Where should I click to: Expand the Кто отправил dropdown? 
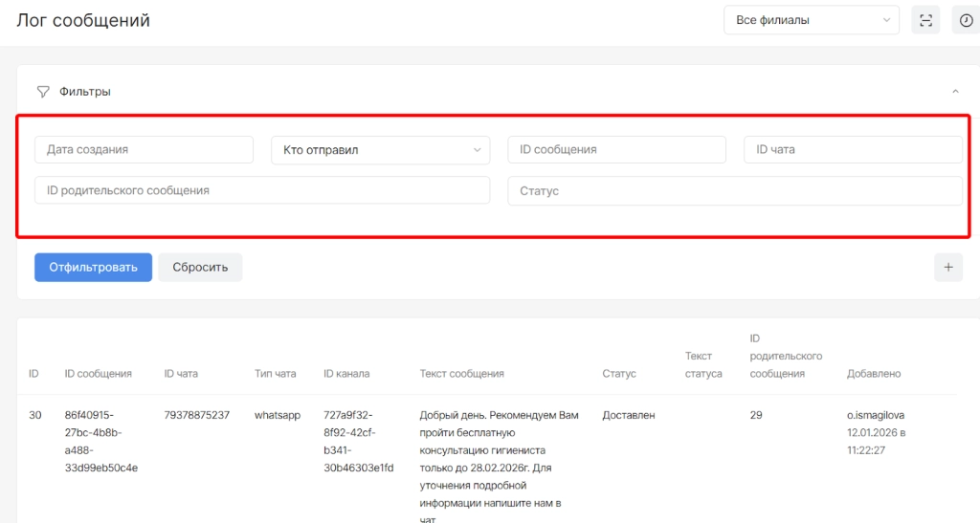tap(380, 150)
